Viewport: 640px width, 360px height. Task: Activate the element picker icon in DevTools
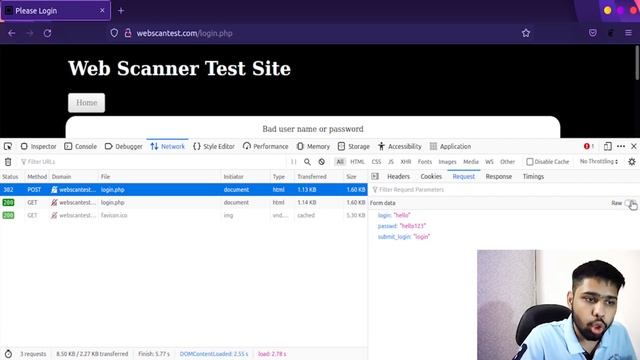[8, 146]
